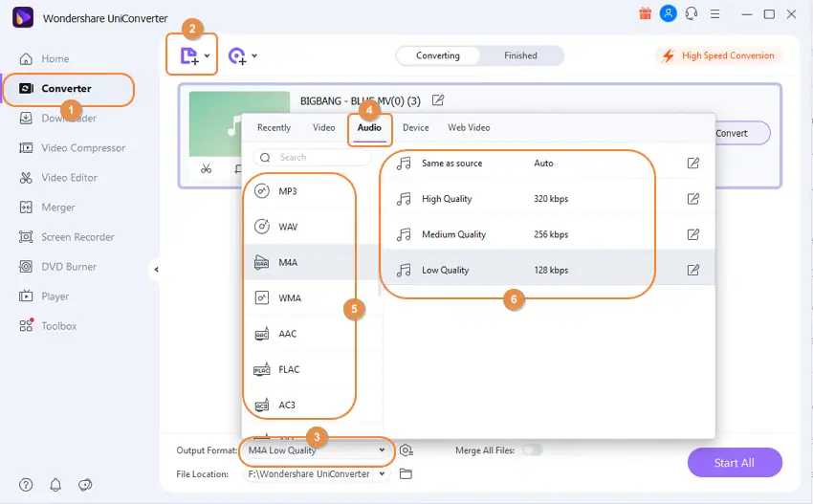Select the Web Video tab
The image size is (813, 504).
click(469, 127)
